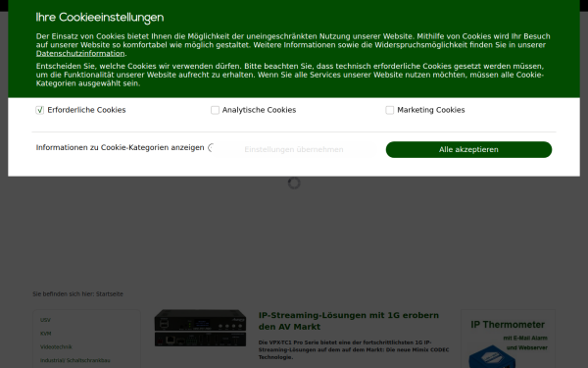Open the USV category in sidebar
The height and width of the screenshot is (368, 588).
(x=45, y=320)
